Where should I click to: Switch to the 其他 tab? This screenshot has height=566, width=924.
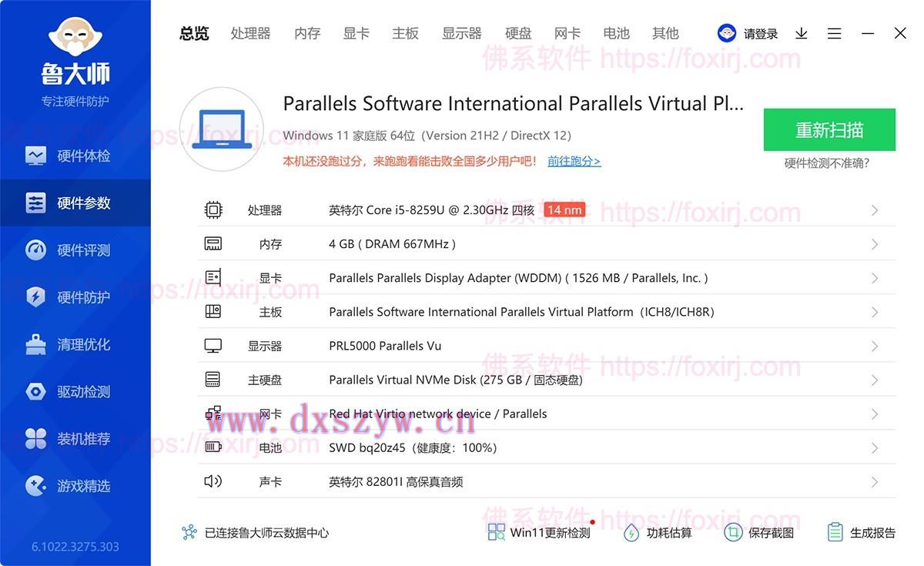(x=666, y=33)
